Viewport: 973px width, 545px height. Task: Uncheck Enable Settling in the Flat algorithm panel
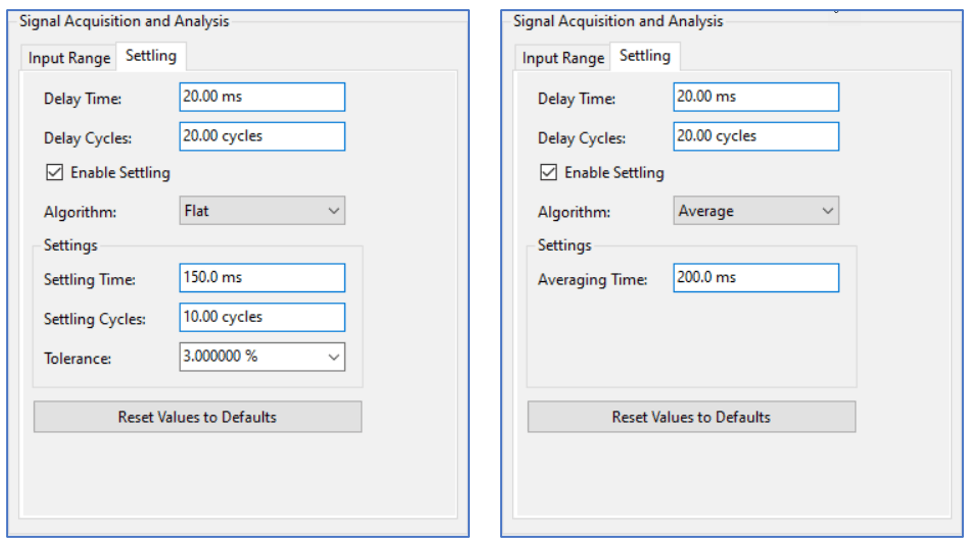pyautogui.click(x=54, y=173)
